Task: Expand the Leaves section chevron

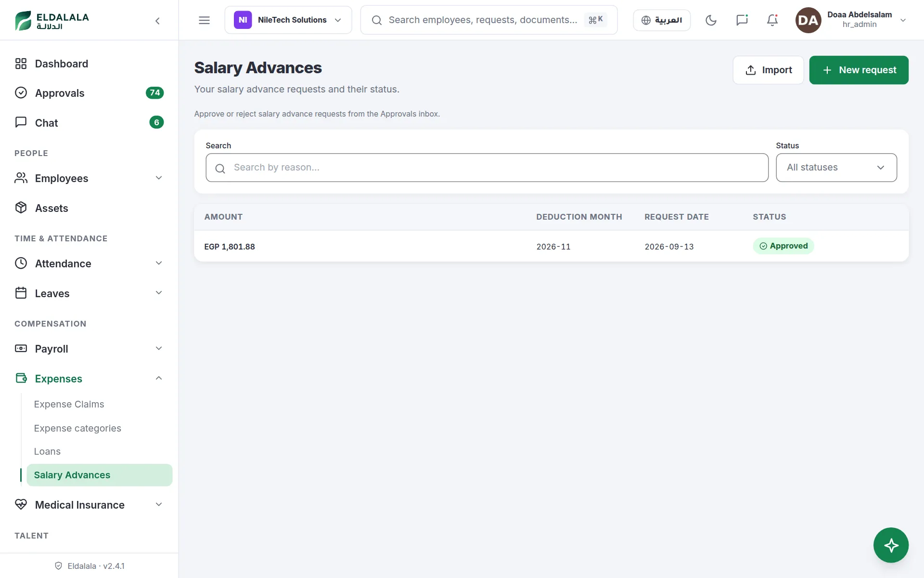Action: click(159, 293)
